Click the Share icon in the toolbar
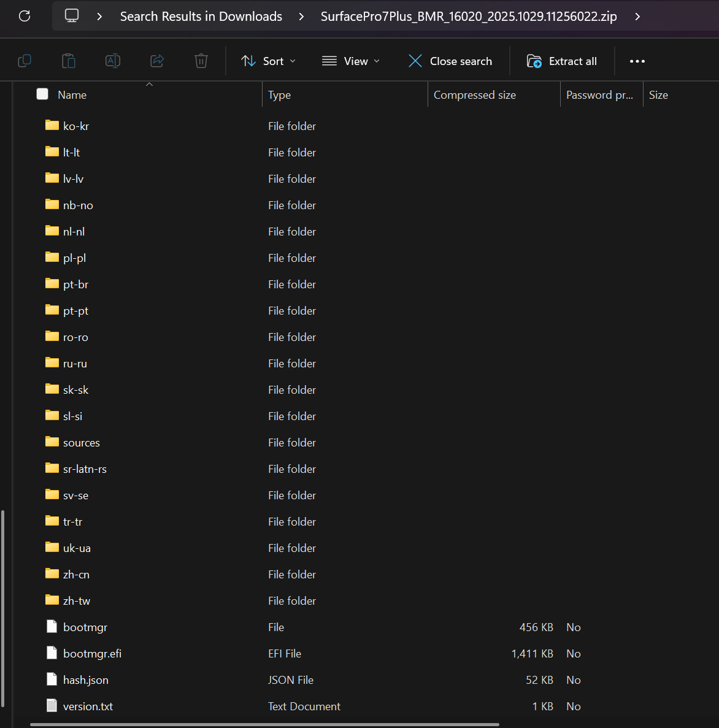 (x=157, y=61)
